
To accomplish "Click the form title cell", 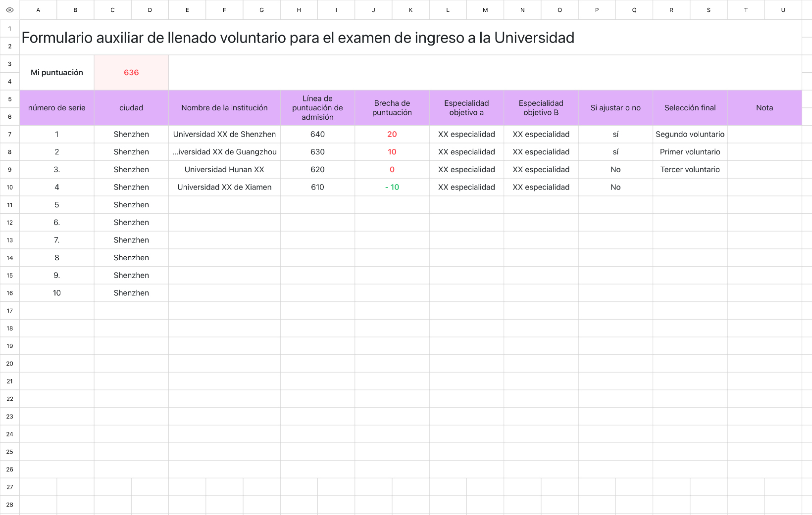I will tap(410, 38).
